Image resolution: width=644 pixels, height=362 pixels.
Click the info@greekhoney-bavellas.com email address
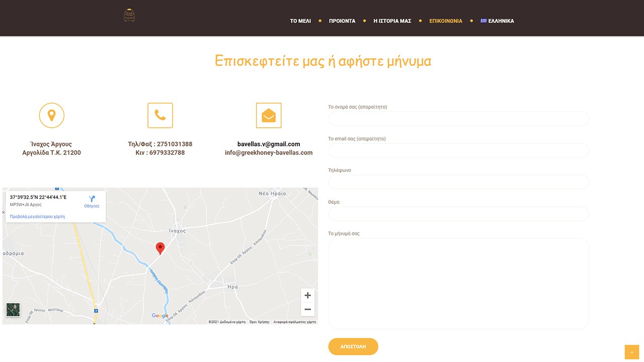[269, 153]
